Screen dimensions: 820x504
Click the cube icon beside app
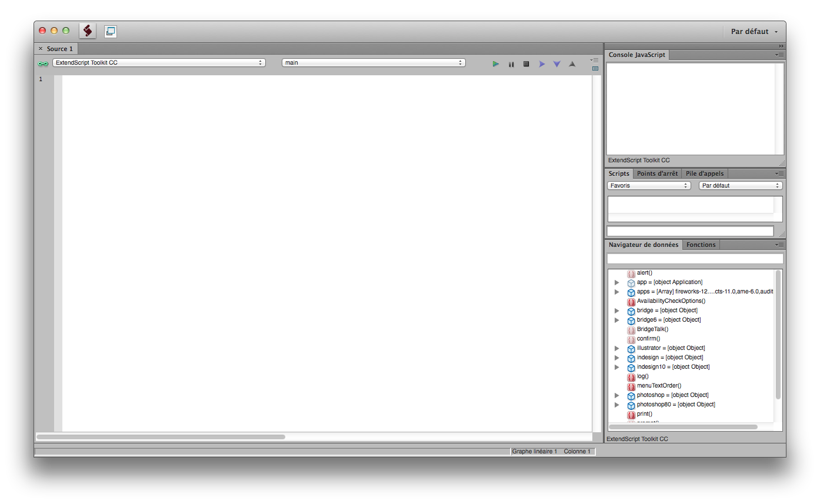[x=631, y=283]
